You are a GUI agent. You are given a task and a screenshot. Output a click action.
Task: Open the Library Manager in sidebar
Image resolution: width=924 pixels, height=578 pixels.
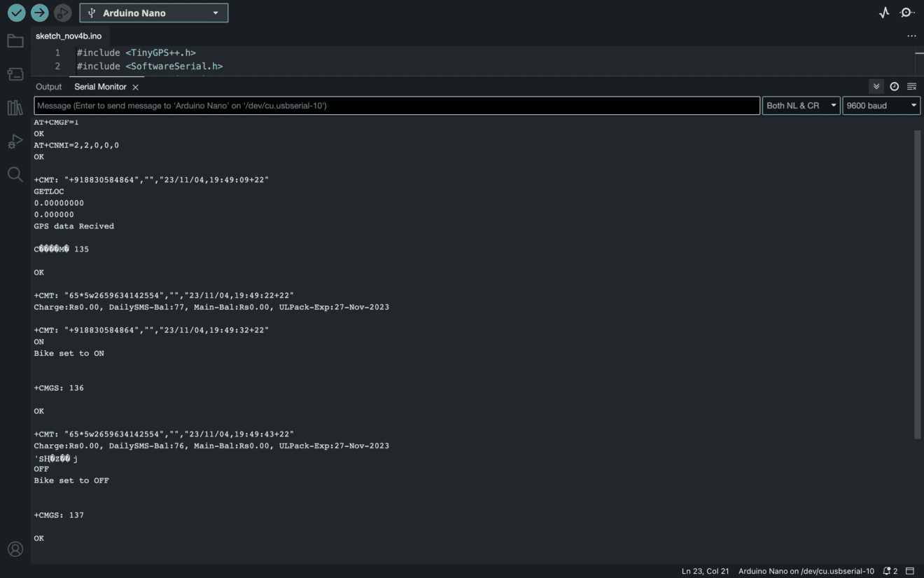[x=15, y=107]
